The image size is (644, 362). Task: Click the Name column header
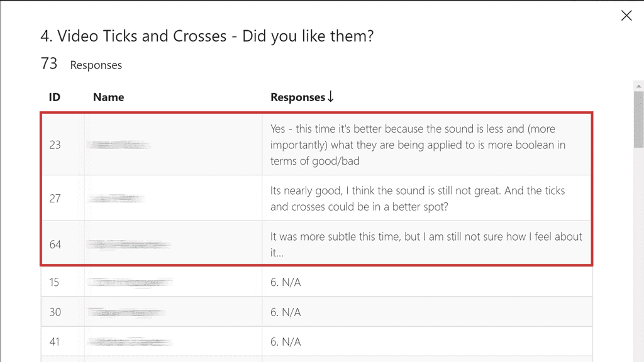coord(108,97)
